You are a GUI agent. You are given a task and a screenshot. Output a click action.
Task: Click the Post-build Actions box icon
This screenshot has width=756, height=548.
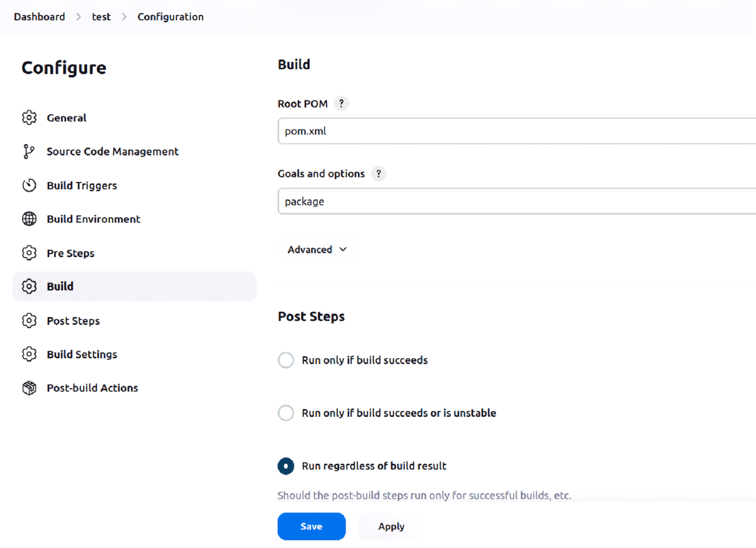pyautogui.click(x=29, y=388)
